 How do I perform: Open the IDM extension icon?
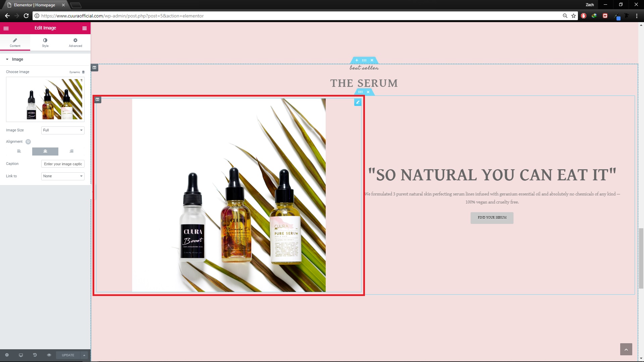point(594,16)
